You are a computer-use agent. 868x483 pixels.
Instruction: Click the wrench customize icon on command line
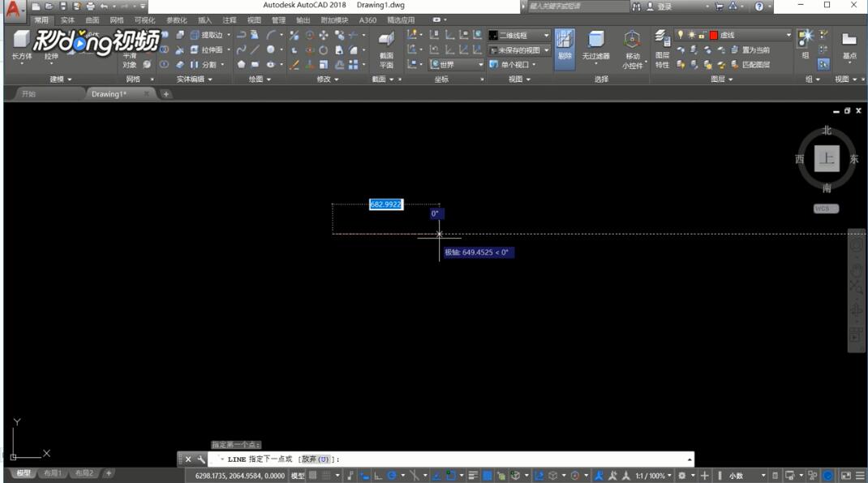coord(200,459)
